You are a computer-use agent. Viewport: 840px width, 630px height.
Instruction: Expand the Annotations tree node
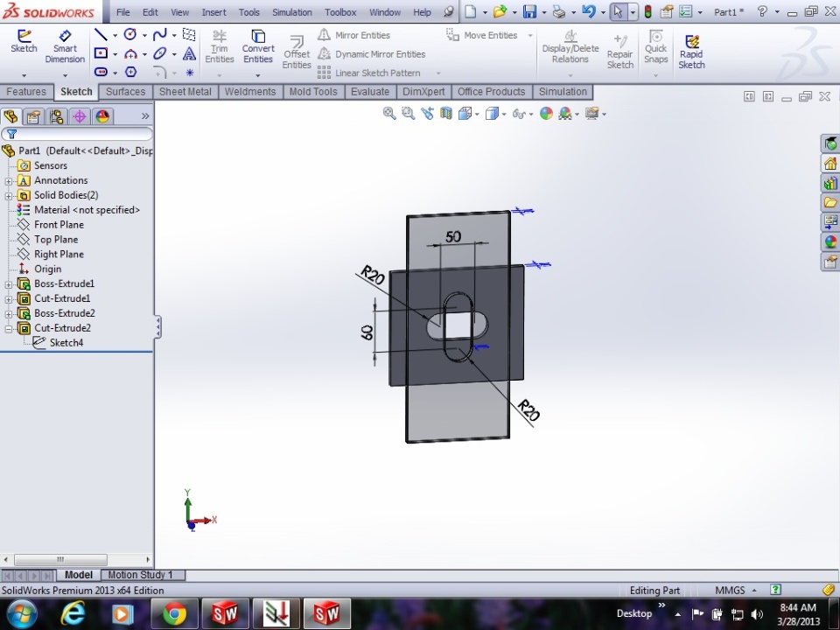(8, 181)
